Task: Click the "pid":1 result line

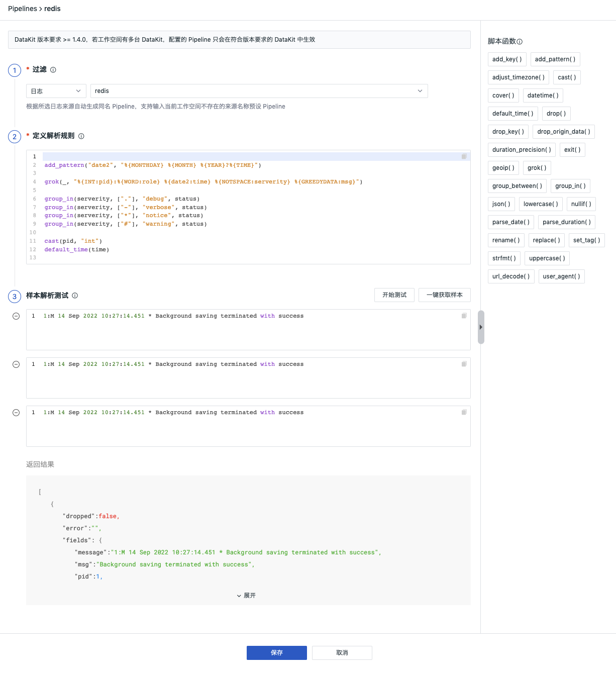Action: (x=88, y=576)
